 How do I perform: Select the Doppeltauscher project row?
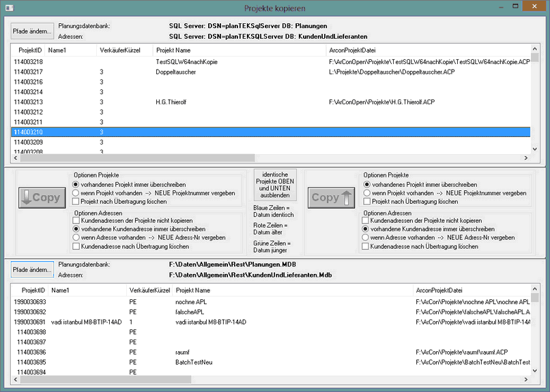coord(177,72)
